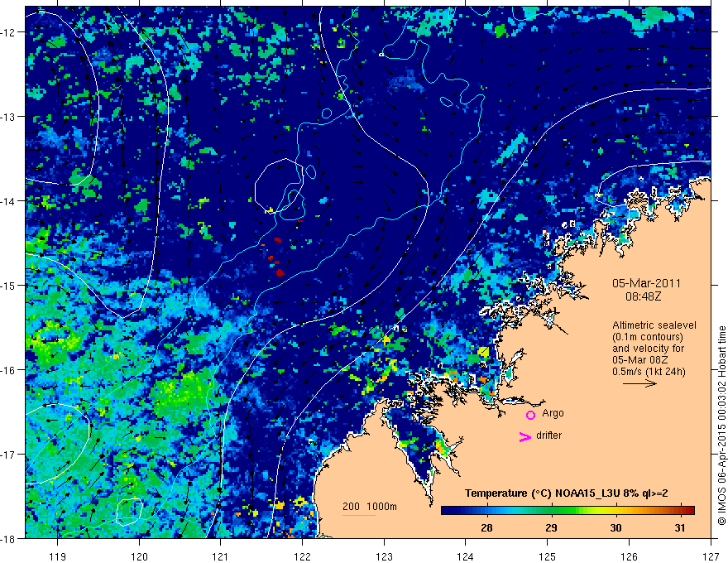Click the '(0.1m contours)' caption line
728x563 pixels.
[x=648, y=337]
